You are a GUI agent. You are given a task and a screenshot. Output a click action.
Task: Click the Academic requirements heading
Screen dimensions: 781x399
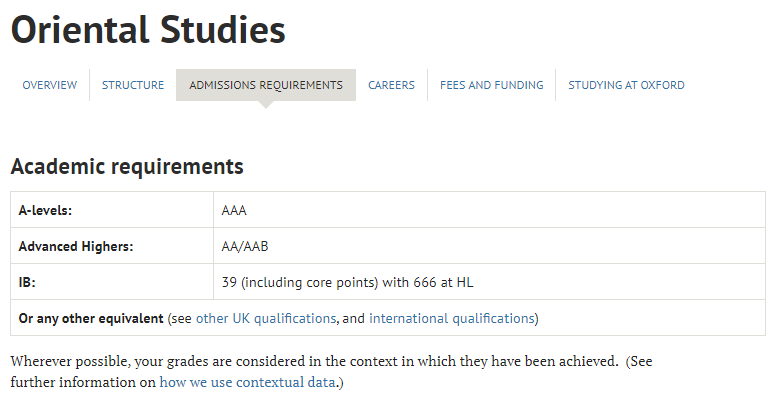(127, 166)
